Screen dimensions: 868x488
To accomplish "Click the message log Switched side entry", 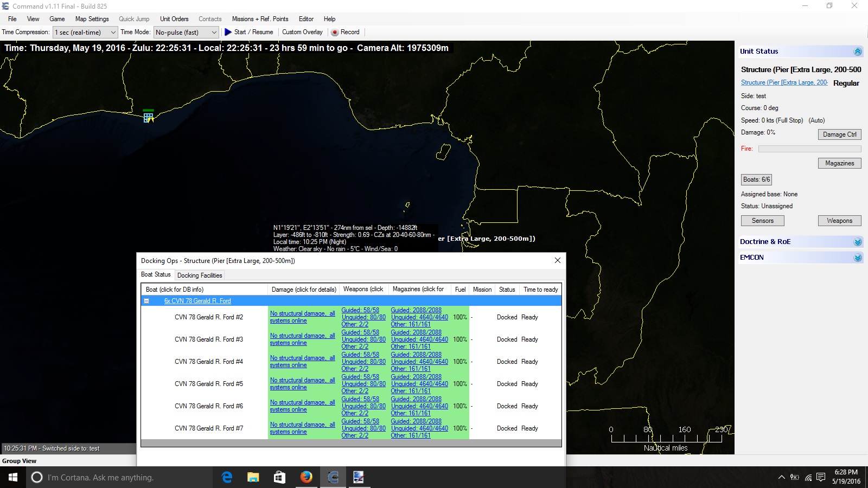I will pyautogui.click(x=52, y=448).
